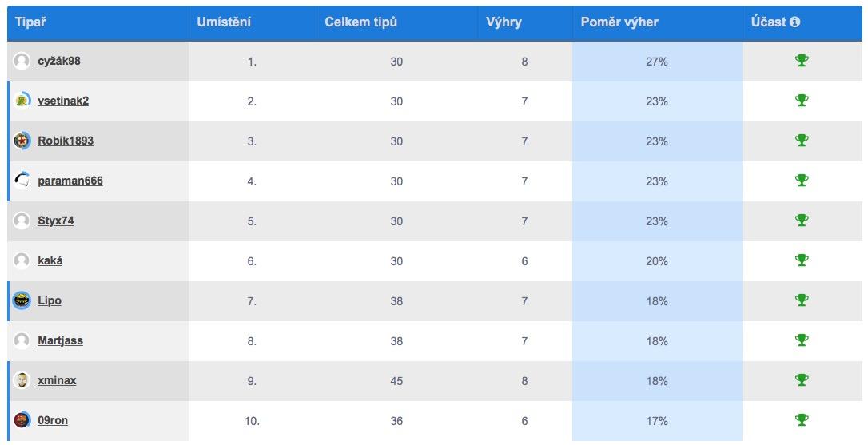Sort by the Výhry column header

[x=504, y=22]
